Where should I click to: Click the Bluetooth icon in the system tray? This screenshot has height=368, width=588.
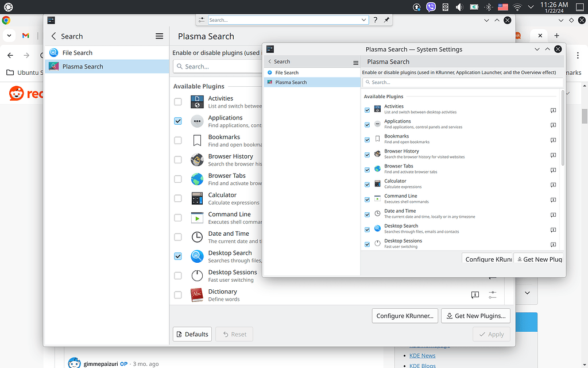pyautogui.click(x=488, y=7)
